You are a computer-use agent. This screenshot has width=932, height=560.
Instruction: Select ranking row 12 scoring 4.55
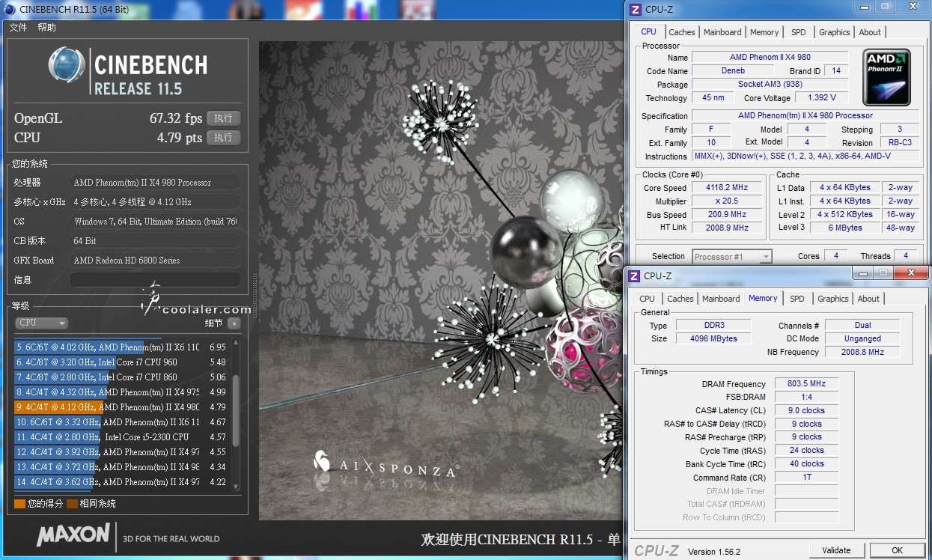click(x=121, y=452)
